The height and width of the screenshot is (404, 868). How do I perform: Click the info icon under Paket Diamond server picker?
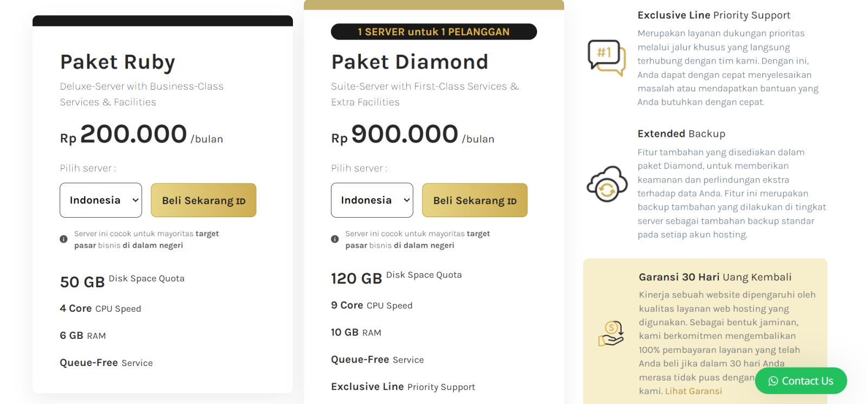point(335,238)
